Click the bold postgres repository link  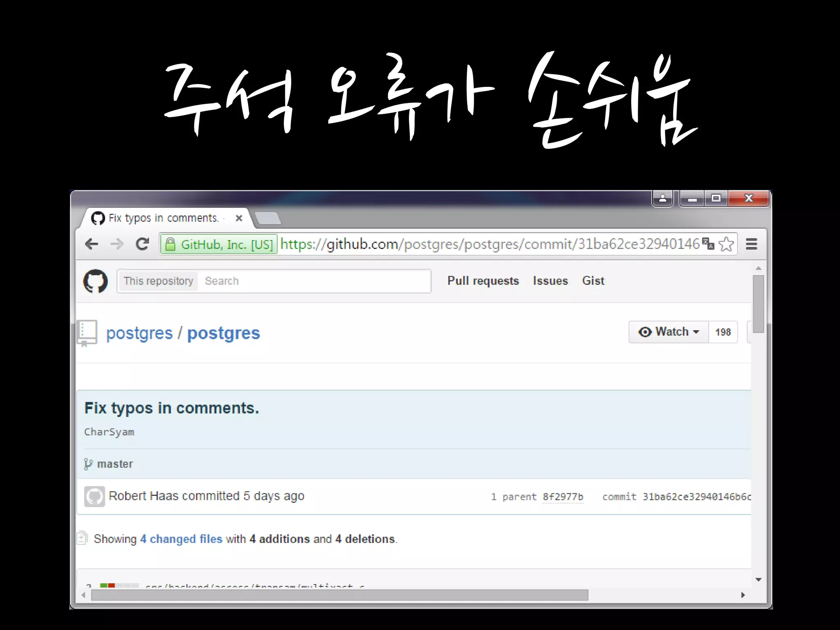point(224,333)
